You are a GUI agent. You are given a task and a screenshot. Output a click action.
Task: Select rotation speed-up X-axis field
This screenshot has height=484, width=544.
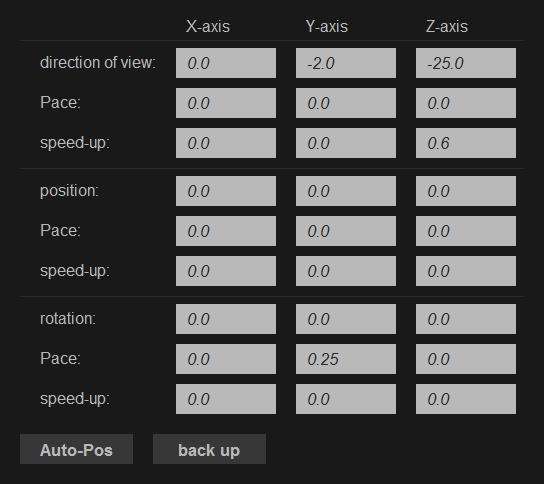pos(226,399)
